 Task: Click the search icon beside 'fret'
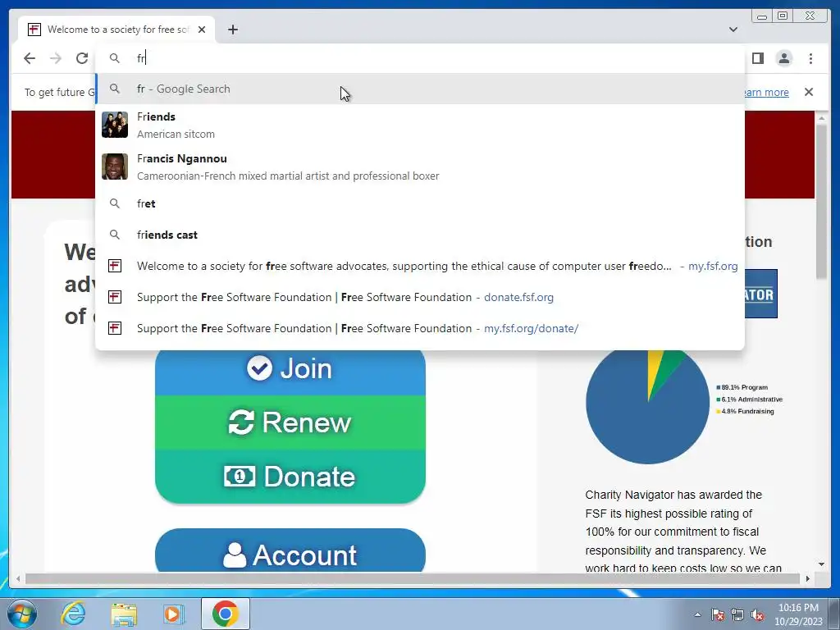(115, 203)
